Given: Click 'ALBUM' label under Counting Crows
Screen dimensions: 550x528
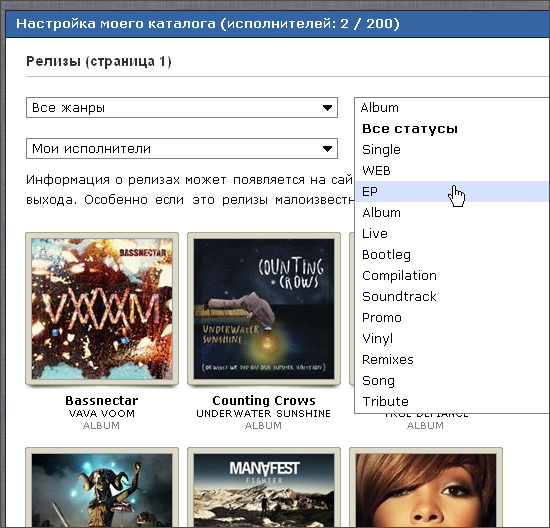Looking at the screenshot, I should (263, 426).
